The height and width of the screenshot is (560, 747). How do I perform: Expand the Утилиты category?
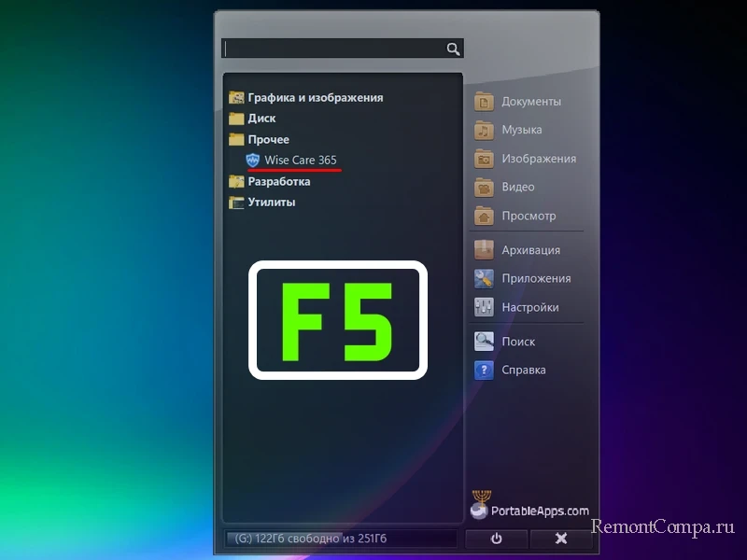pyautogui.click(x=271, y=202)
